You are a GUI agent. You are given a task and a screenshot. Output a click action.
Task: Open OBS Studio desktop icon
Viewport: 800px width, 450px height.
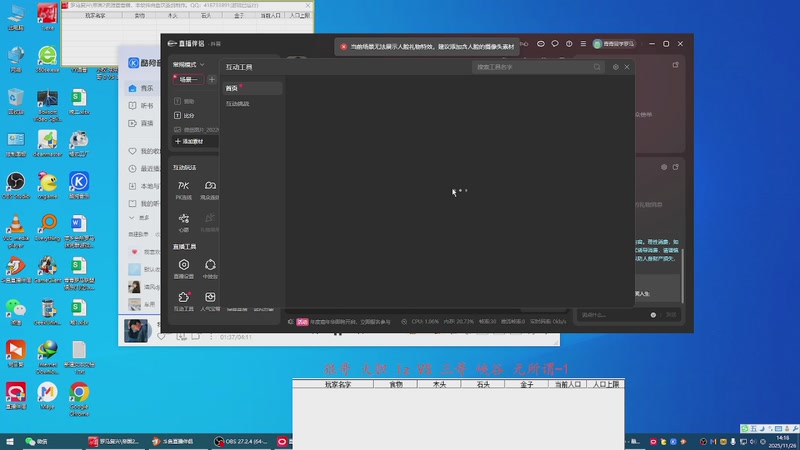pos(16,186)
